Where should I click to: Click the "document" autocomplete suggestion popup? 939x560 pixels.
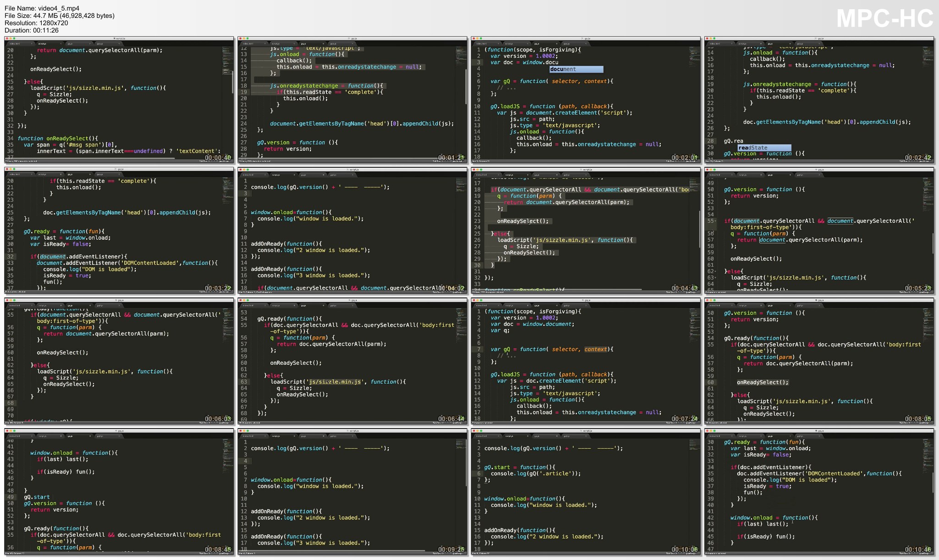576,69
